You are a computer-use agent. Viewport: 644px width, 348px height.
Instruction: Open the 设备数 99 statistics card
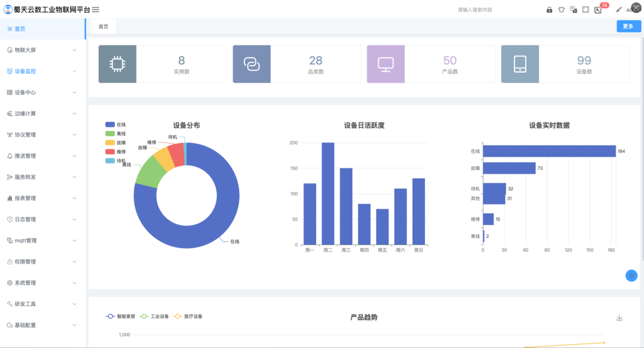coord(565,64)
